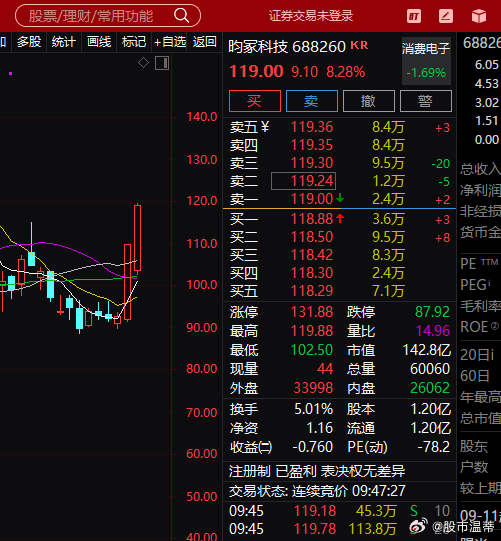Click the 跌停 value 87.92
The height and width of the screenshot is (541, 501).
point(432,312)
